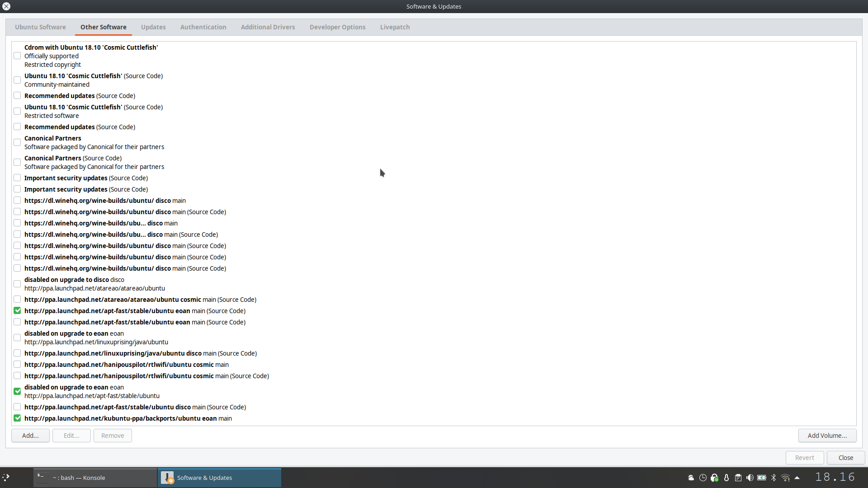Click the 18.16 digital clock

835,477
